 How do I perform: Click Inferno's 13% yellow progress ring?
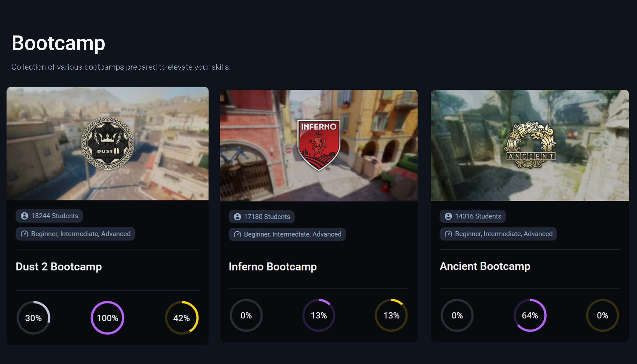(391, 315)
